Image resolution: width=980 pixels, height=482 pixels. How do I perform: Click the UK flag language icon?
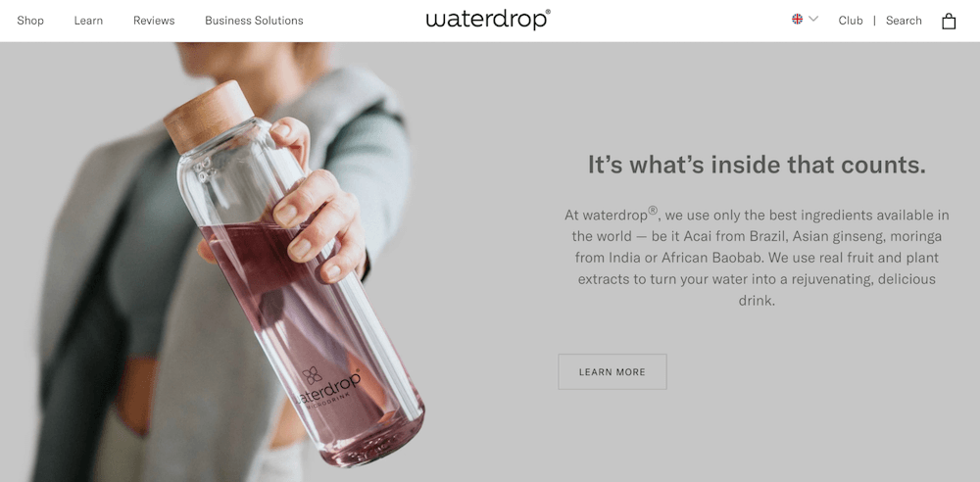pos(797,19)
